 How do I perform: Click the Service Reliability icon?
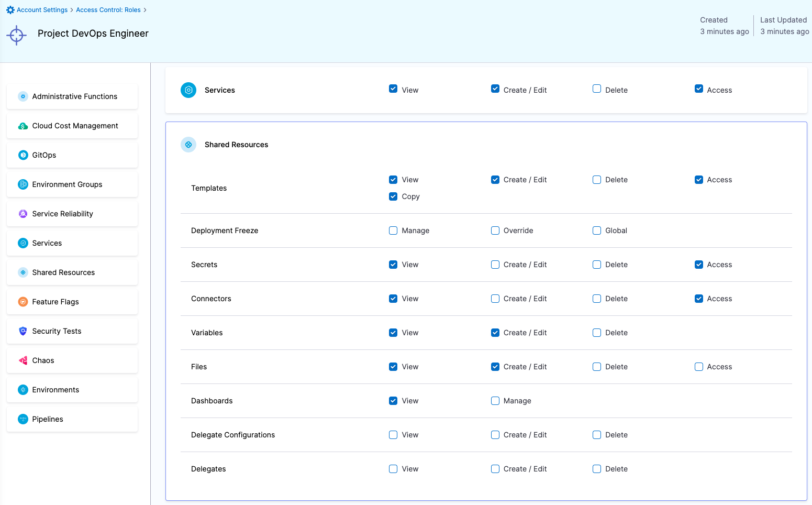(23, 213)
